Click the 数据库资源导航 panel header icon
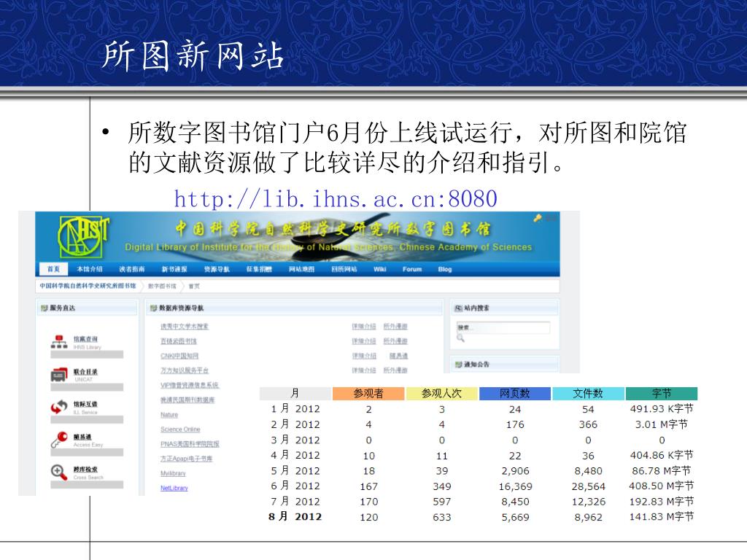The width and height of the screenshot is (747, 560). click(x=153, y=308)
